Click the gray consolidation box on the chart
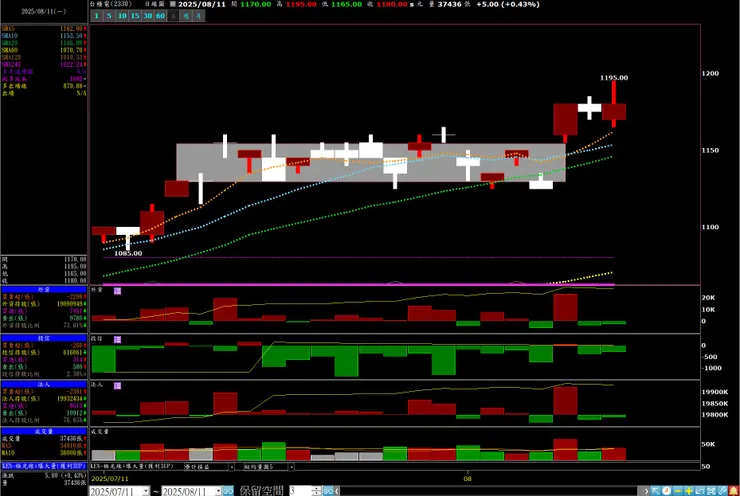This screenshot has width=740, height=496. pos(371,163)
